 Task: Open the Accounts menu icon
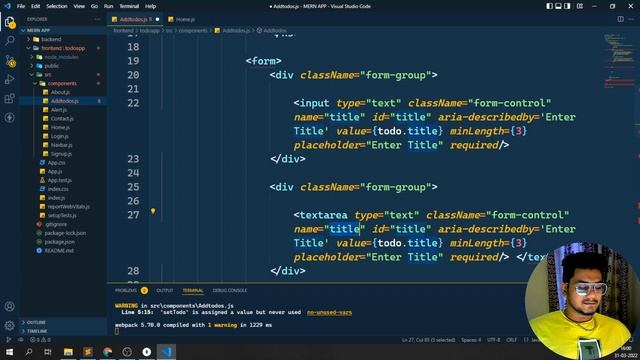click(10, 307)
